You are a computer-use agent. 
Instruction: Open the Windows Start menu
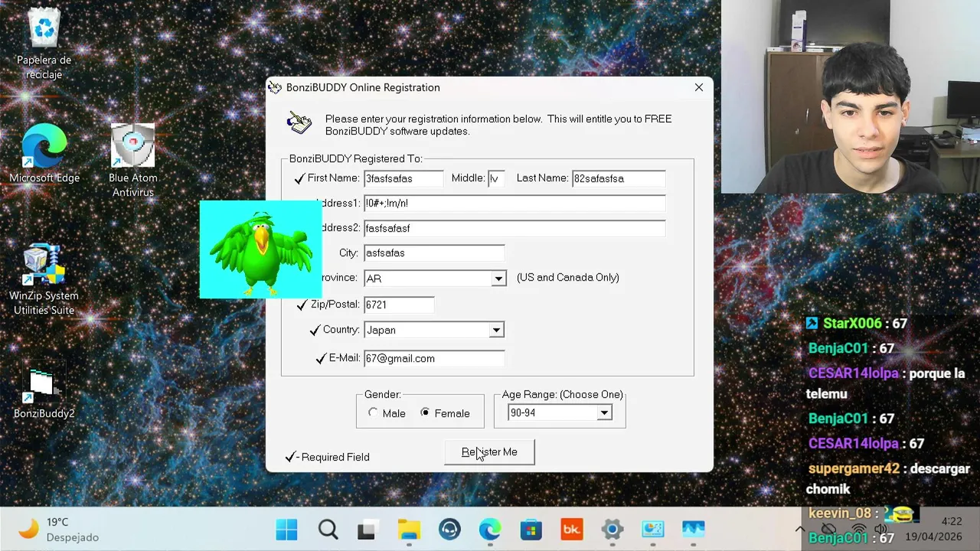(x=287, y=529)
